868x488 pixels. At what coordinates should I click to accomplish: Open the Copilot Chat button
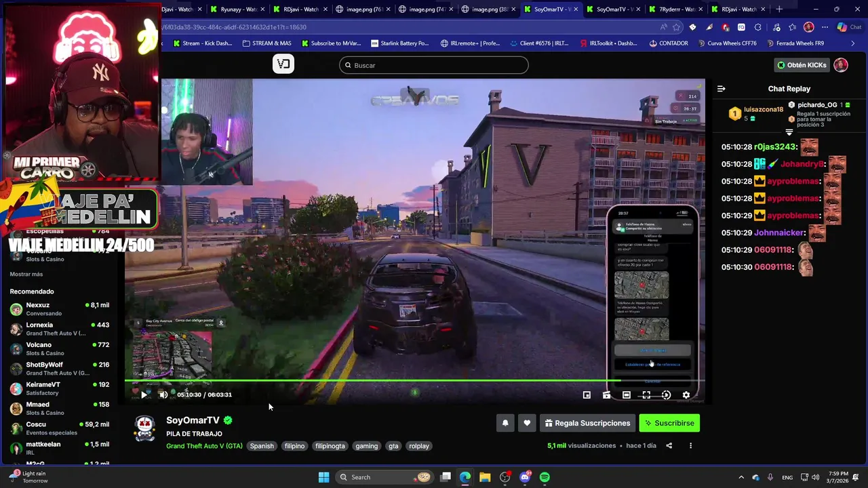pyautogui.click(x=851, y=27)
